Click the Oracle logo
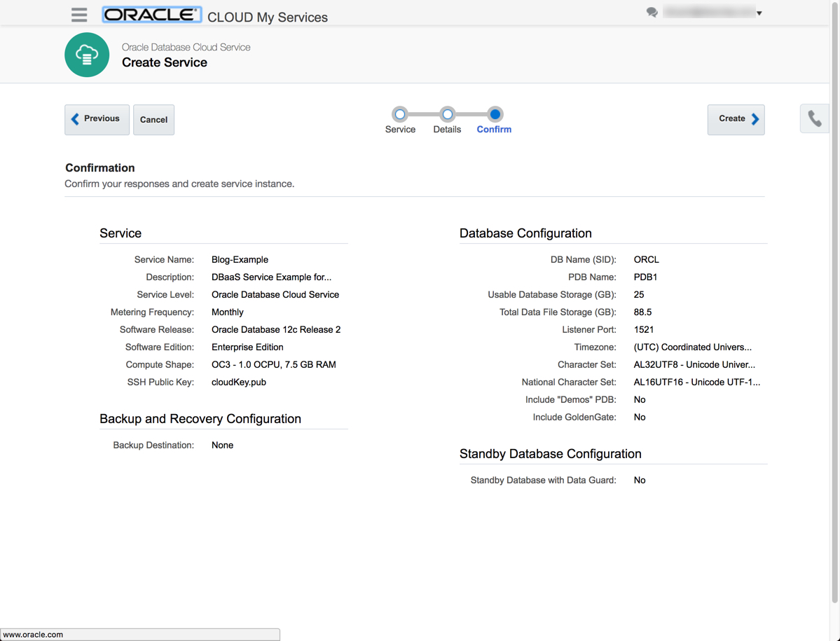 pyautogui.click(x=151, y=15)
